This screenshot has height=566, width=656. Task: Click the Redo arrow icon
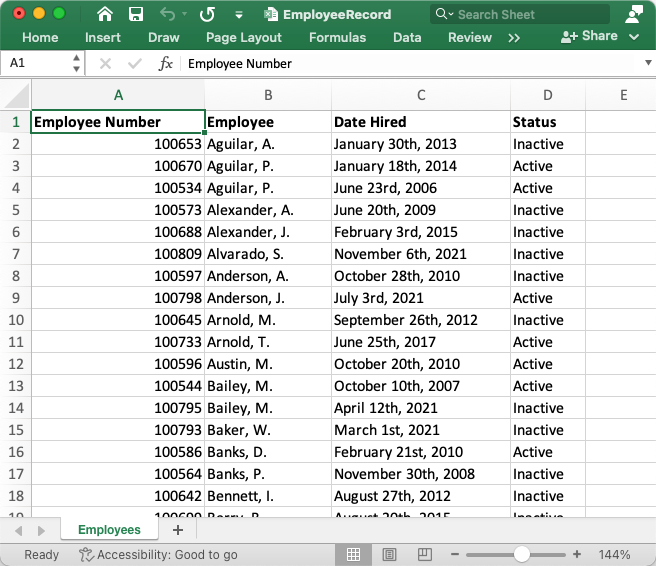coord(208,14)
